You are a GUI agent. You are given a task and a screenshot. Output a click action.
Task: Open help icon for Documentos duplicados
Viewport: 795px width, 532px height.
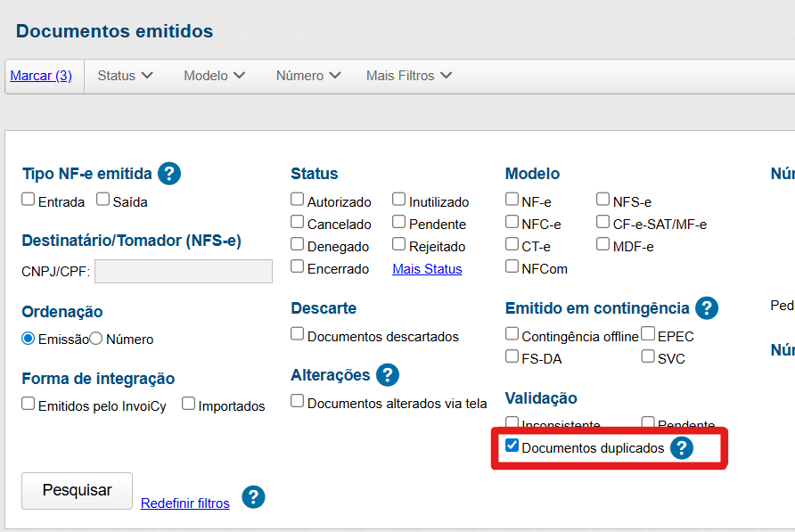tap(681, 448)
